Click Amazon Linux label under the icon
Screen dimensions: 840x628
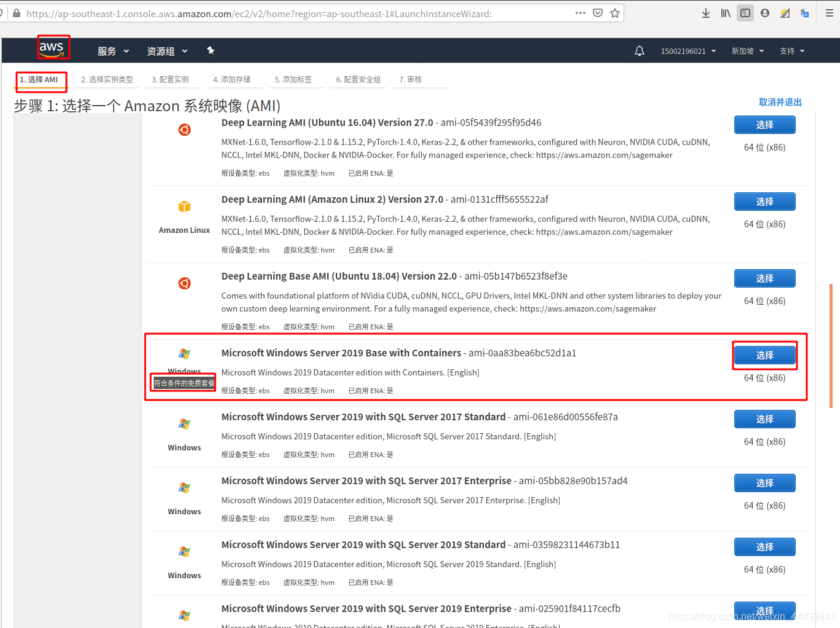coord(184,230)
